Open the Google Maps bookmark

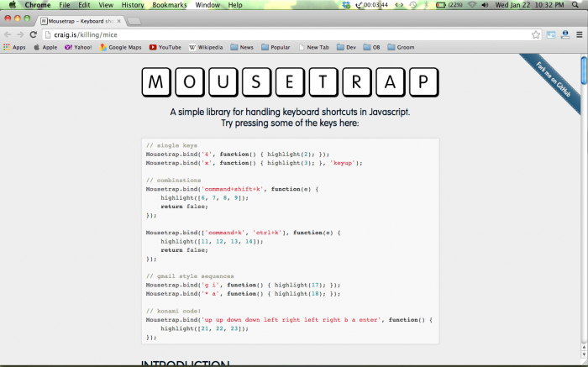[x=120, y=47]
